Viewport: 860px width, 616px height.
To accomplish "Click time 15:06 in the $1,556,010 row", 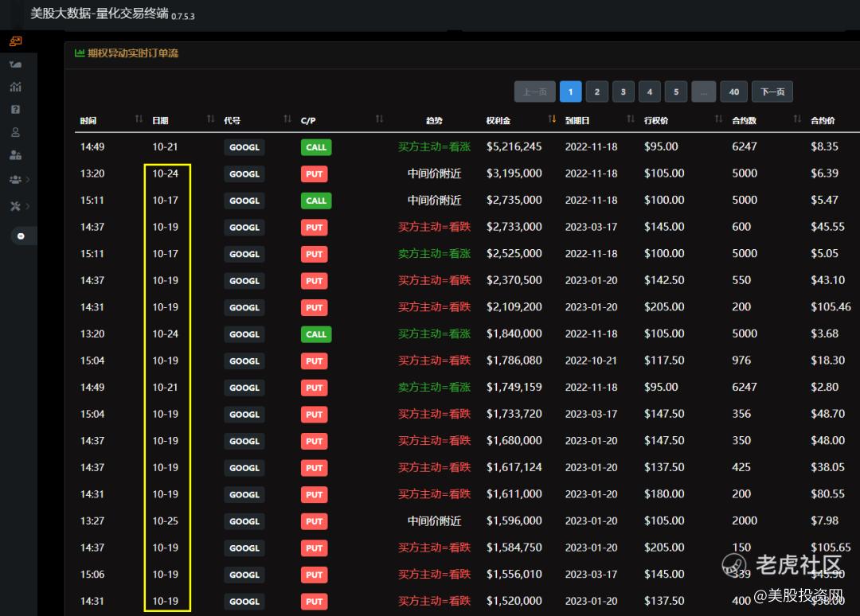I will click(x=92, y=575).
